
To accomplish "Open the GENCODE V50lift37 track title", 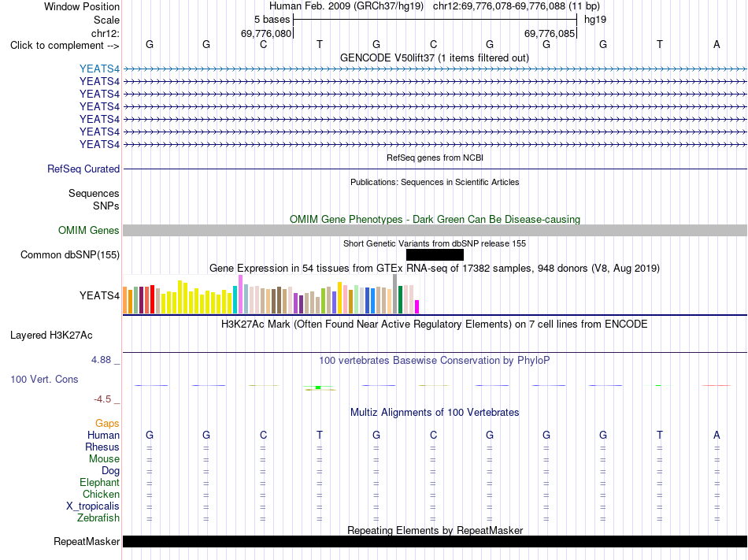I will pyautogui.click(x=434, y=57).
